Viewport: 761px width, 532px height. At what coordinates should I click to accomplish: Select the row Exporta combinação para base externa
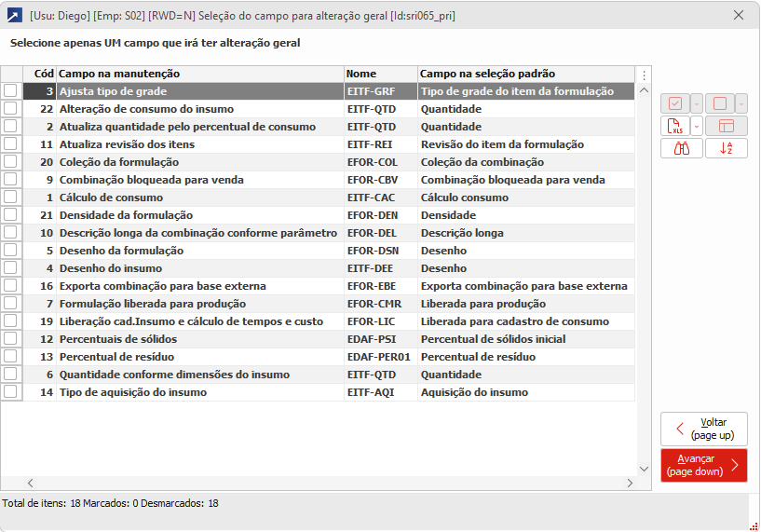318,286
